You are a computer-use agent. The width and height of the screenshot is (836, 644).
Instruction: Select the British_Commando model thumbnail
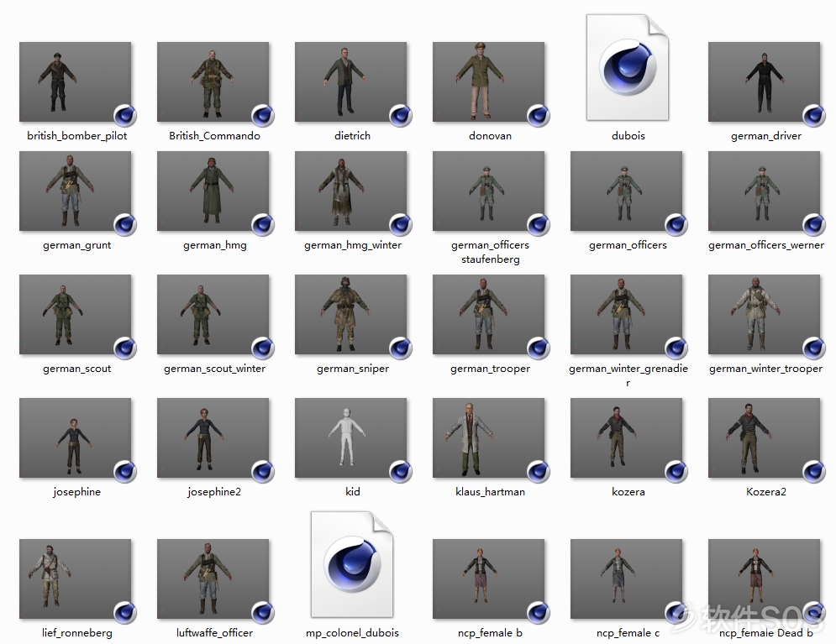pyautogui.click(x=213, y=82)
